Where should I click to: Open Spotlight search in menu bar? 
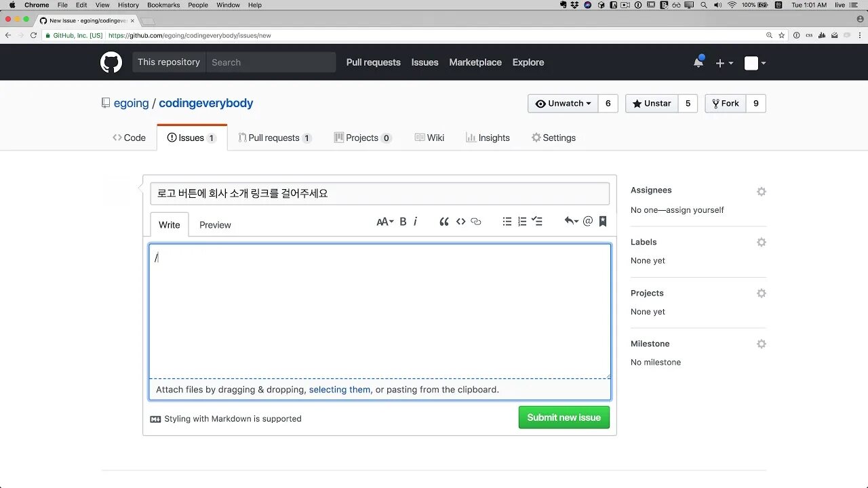click(703, 5)
